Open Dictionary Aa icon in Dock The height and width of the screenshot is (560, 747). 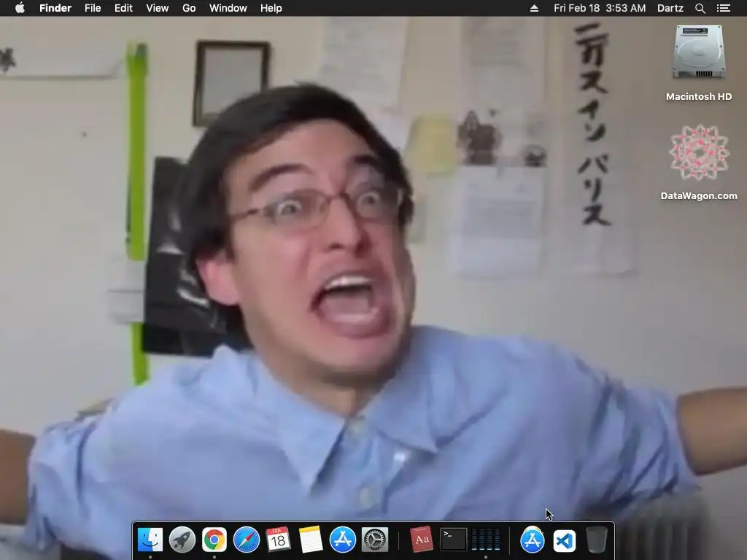(422, 540)
